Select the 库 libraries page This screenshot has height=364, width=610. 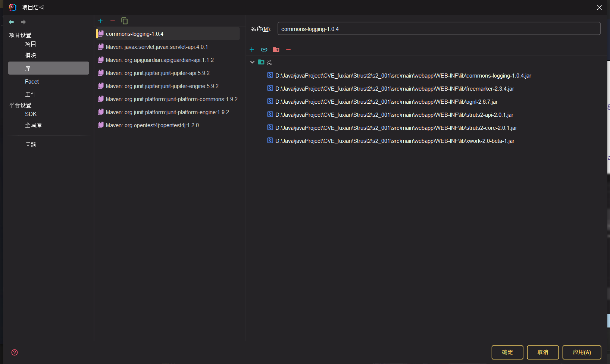click(49, 68)
